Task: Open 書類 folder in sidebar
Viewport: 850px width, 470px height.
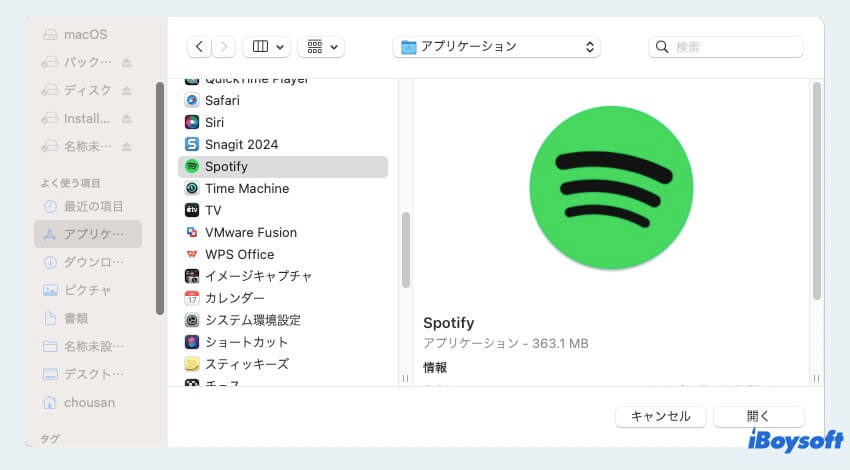Action: coord(88,318)
